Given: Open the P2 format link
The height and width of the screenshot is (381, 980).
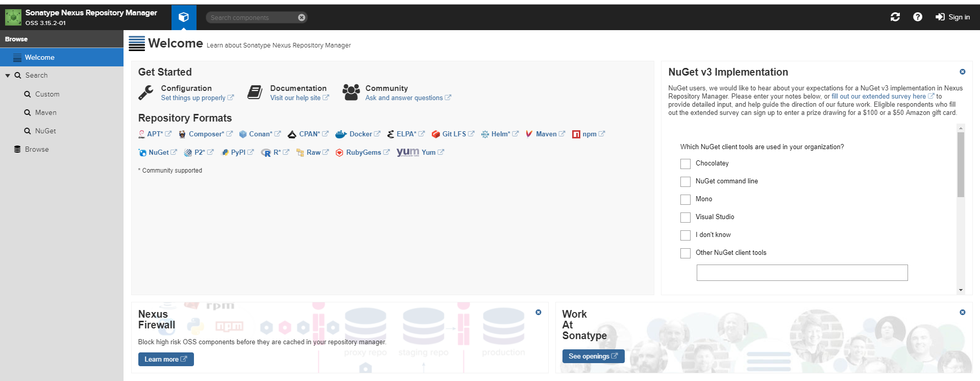Looking at the screenshot, I should [x=204, y=152].
